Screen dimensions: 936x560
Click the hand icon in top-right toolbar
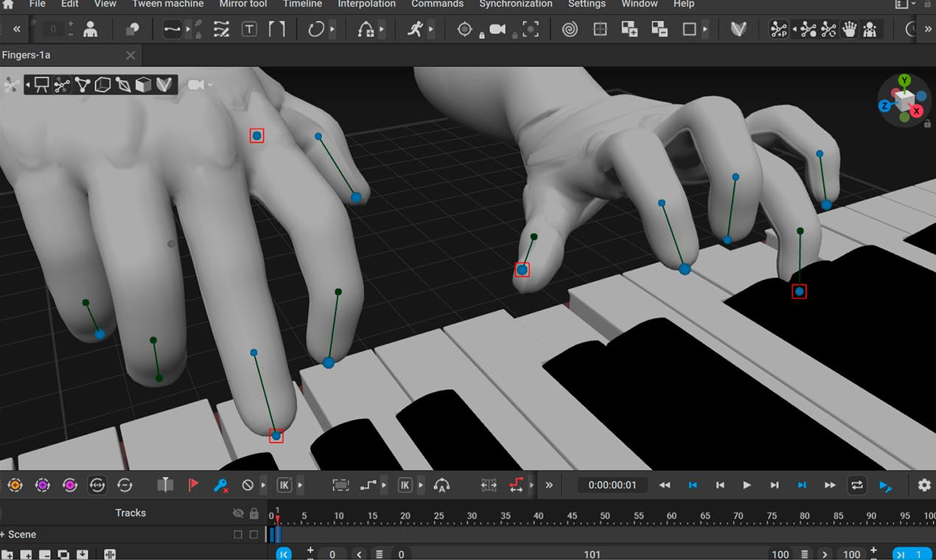tap(850, 29)
